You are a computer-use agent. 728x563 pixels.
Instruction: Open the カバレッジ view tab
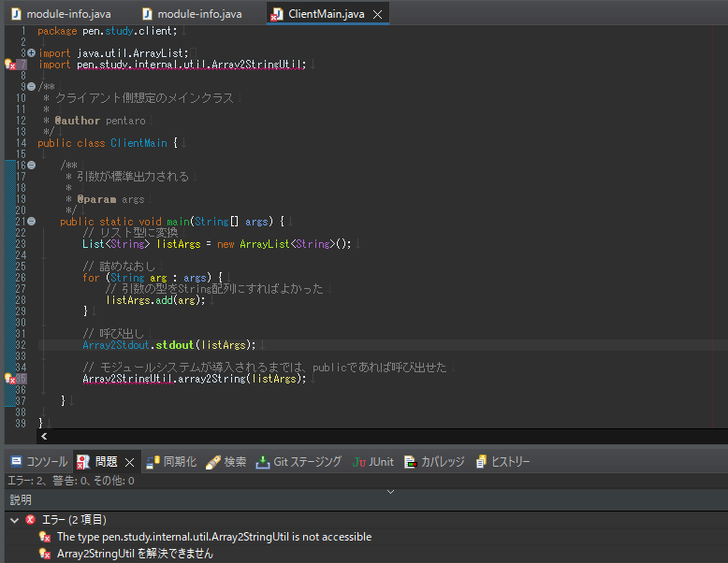[x=434, y=462]
